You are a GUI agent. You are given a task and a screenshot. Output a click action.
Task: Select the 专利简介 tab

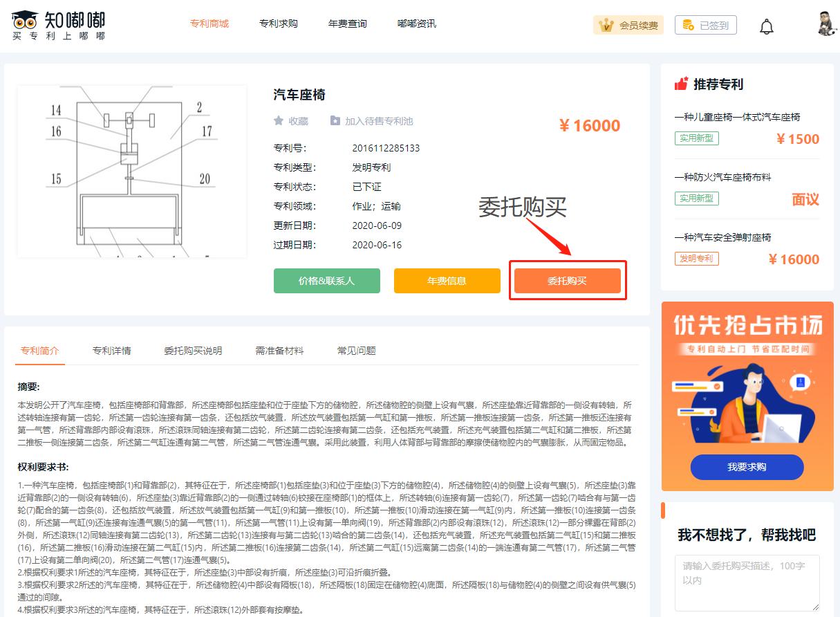point(40,351)
